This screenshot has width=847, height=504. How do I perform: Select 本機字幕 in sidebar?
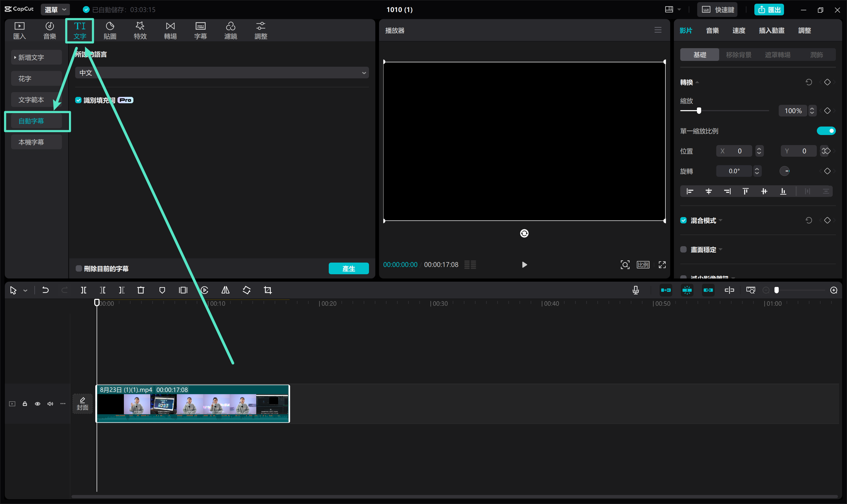coord(36,142)
